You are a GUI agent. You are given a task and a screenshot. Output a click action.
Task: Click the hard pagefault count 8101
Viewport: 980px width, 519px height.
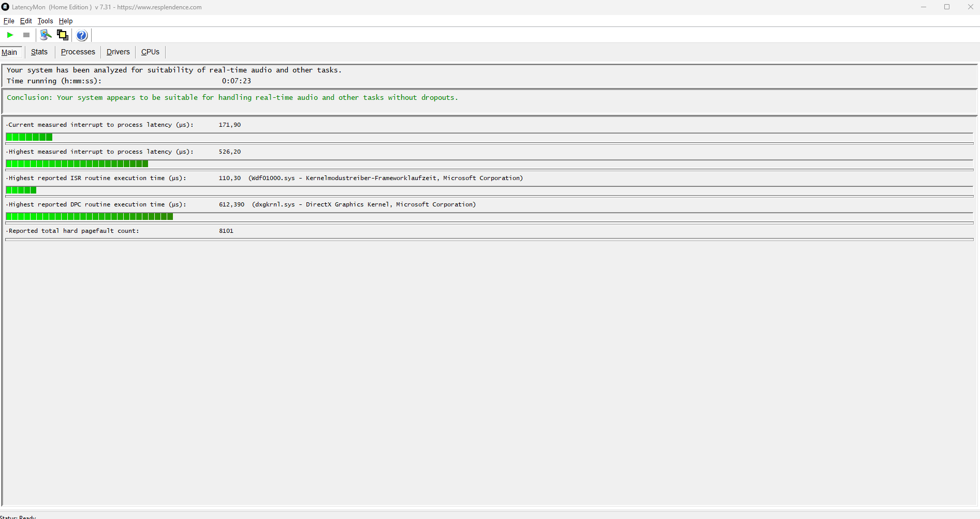(226, 231)
